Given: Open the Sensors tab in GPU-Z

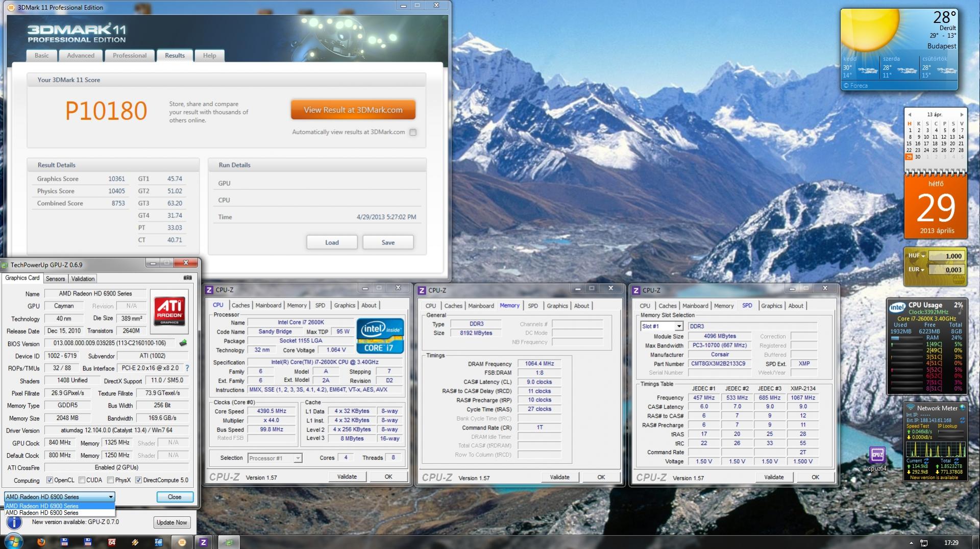Looking at the screenshot, I should 55,279.
